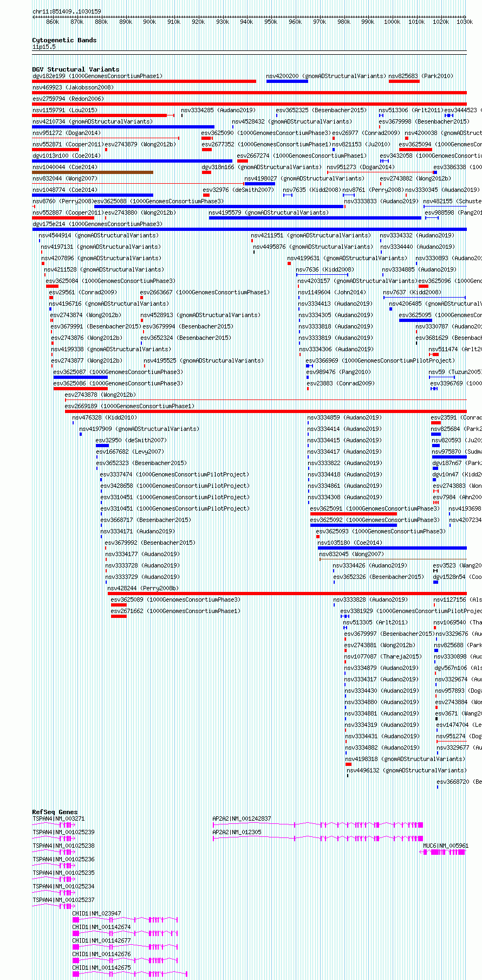Select dgv175e214 (1000GenomesConsortiumPhase3) label

click(x=97, y=224)
